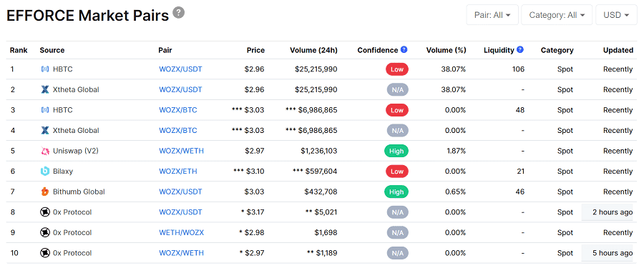Click the liquidity value 106
Image resolution: width=644 pixels, height=268 pixels.
518,69
